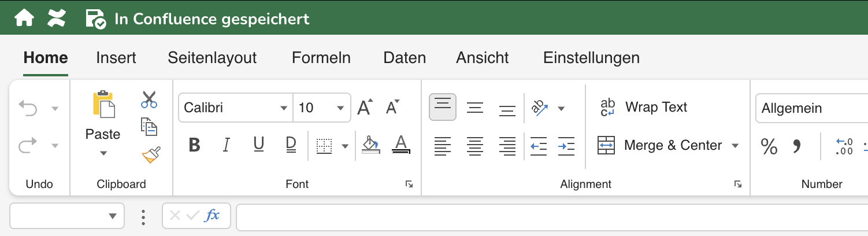Toggle Bold formatting

coord(194,145)
